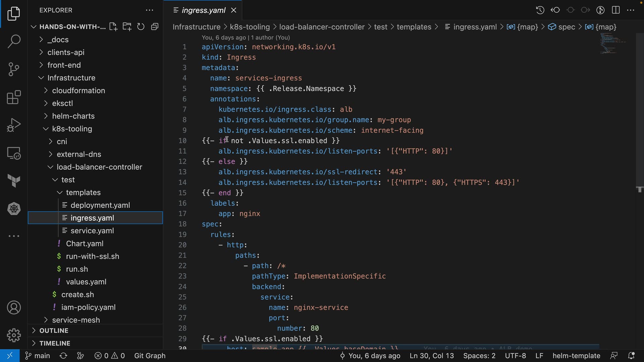Toggle split editor layout button
Image resolution: width=644 pixels, height=362 pixels.
(x=616, y=10)
